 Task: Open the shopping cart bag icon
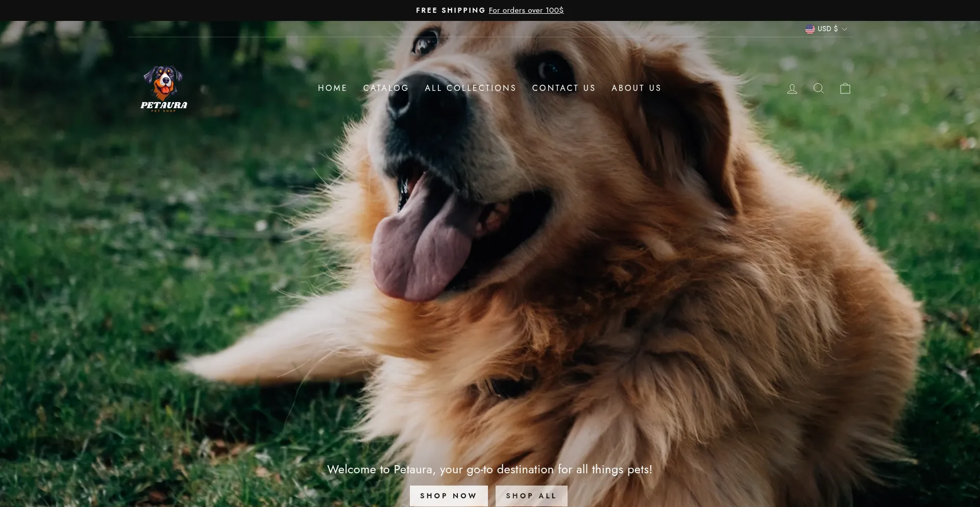[x=845, y=88]
